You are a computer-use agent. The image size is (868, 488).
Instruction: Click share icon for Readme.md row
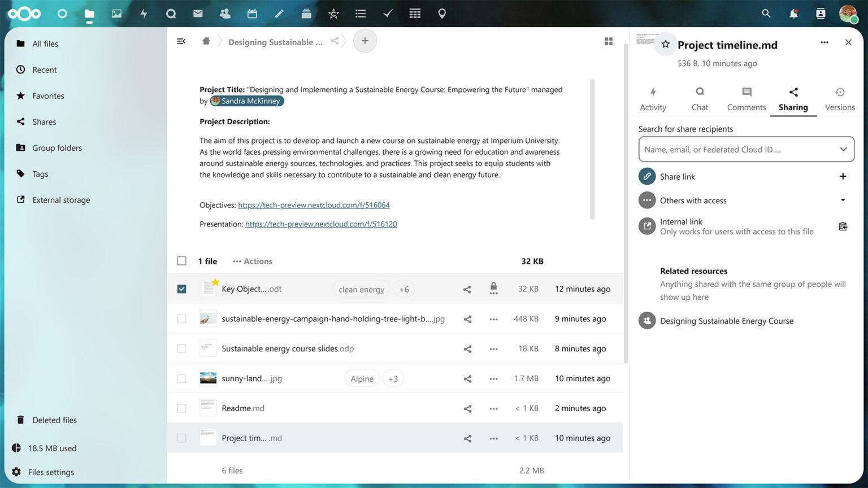pyautogui.click(x=467, y=408)
